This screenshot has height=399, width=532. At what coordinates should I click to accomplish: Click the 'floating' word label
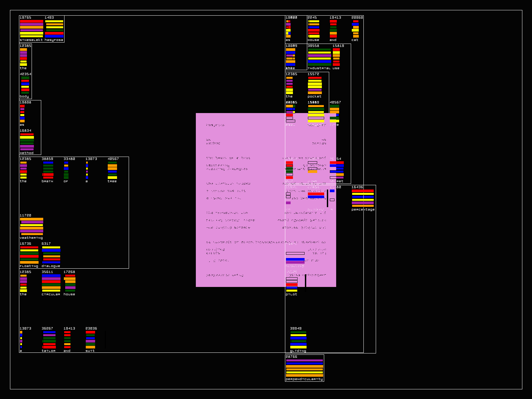point(29,266)
